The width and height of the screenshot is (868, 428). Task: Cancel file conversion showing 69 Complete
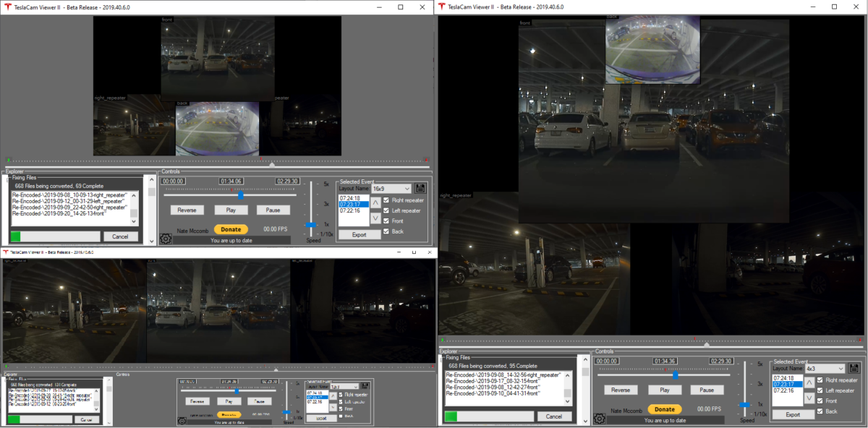coord(120,236)
